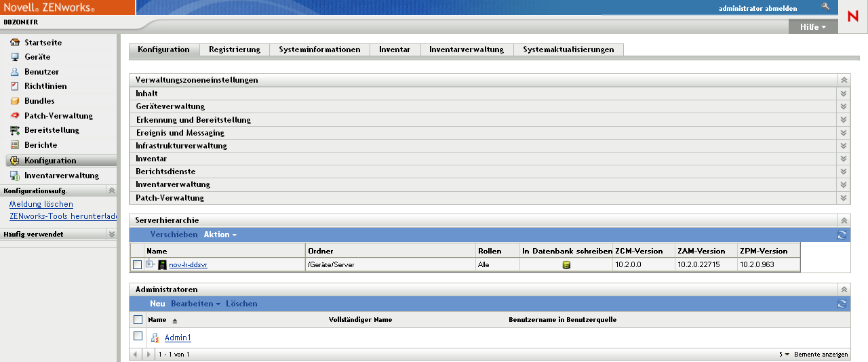Click Verschieben in Serverhierarchie toolbar
Image resolution: width=868 pixels, height=362 pixels.
click(174, 235)
